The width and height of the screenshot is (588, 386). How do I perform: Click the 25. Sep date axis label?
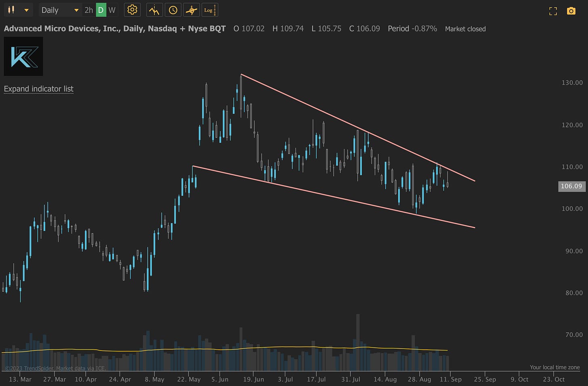[x=485, y=379]
